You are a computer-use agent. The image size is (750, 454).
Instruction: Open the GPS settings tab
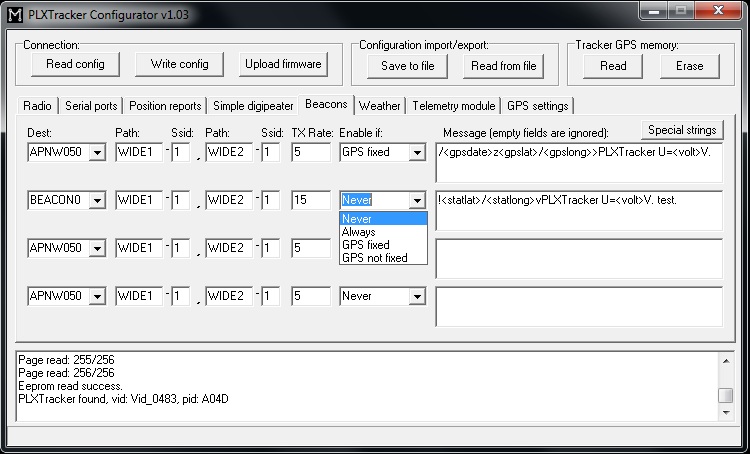coord(538,106)
